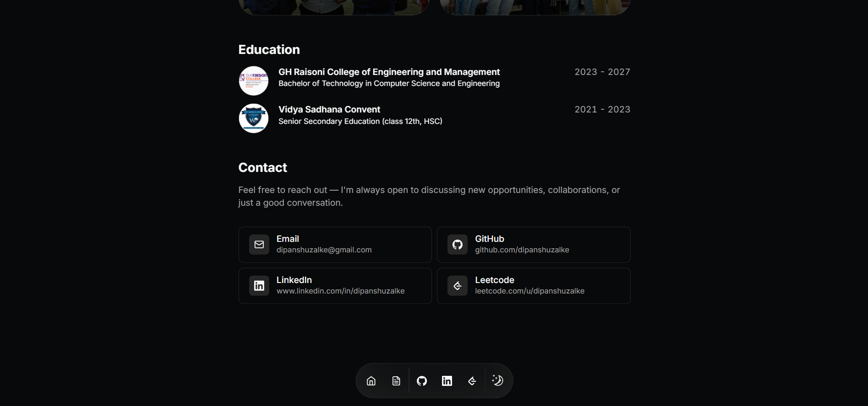The width and height of the screenshot is (868, 406).
Task: Click LinkedIn logo in the LinkedIn card
Action: 259,286
